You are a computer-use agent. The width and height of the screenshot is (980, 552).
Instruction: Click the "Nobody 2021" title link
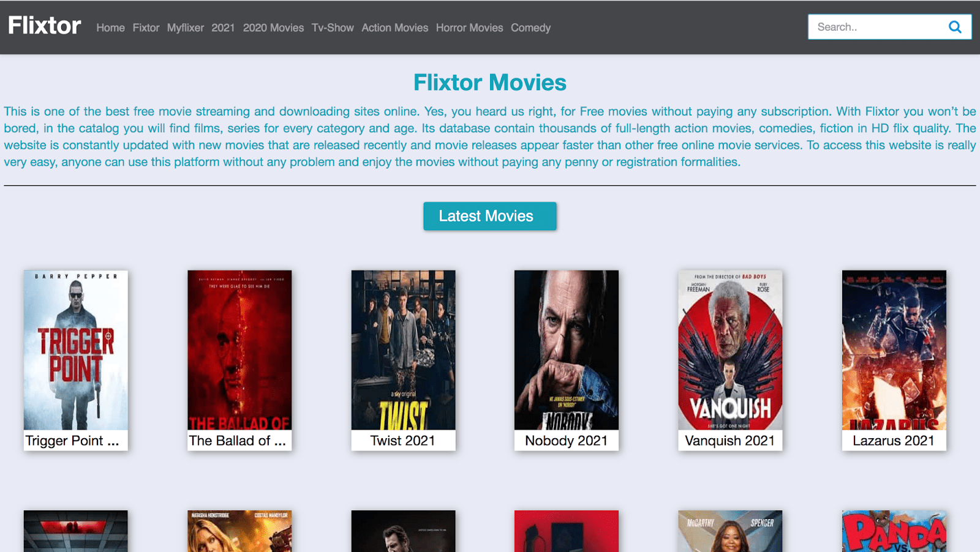coord(567,441)
